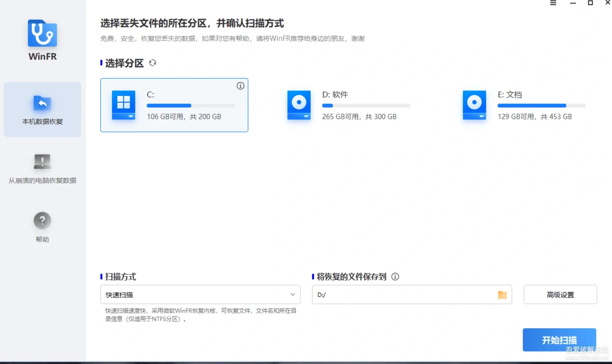Open the hamburger menu in title bar
The width and height of the screenshot is (612, 364).
[553, 3]
